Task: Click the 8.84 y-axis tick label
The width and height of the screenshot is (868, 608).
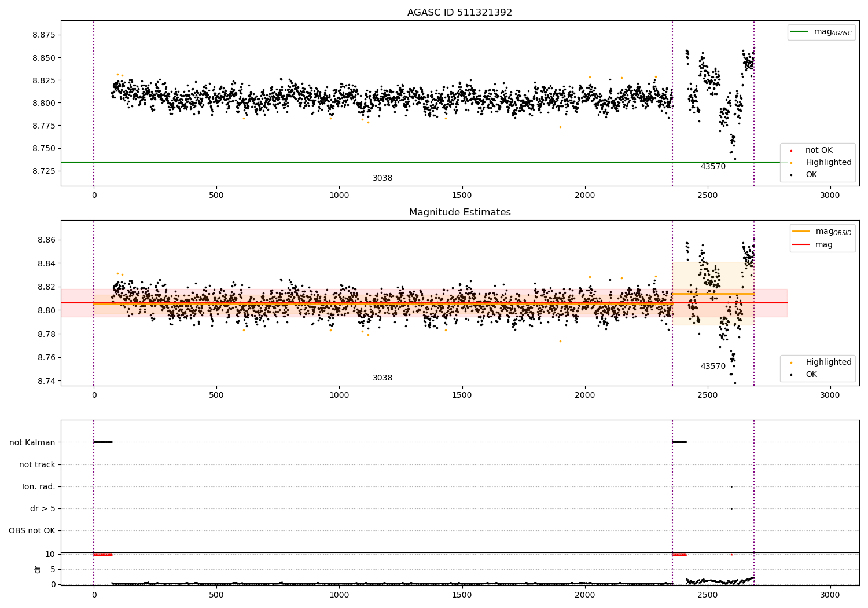Action: click(46, 263)
